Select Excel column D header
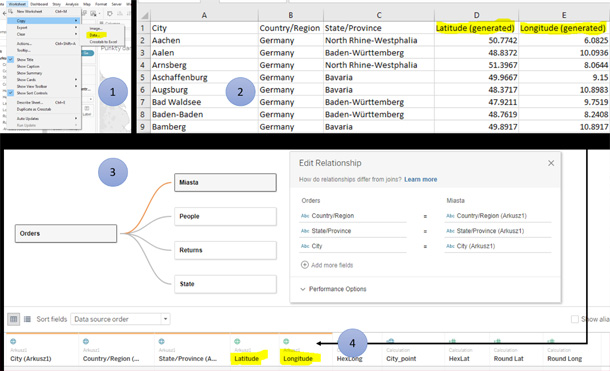Viewport: 610px width, 371px height. click(x=476, y=15)
